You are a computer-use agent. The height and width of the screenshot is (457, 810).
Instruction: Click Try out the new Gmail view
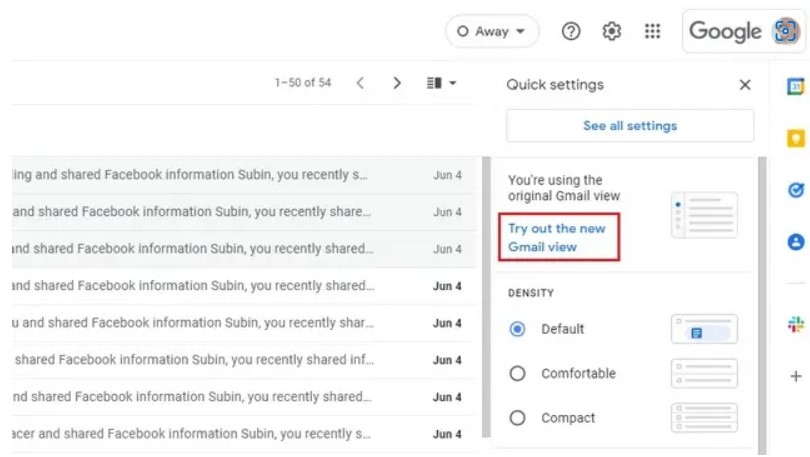(x=557, y=237)
